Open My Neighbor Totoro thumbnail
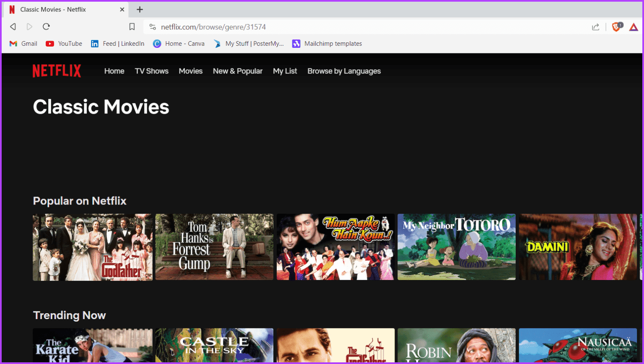The height and width of the screenshot is (364, 644). click(x=457, y=247)
